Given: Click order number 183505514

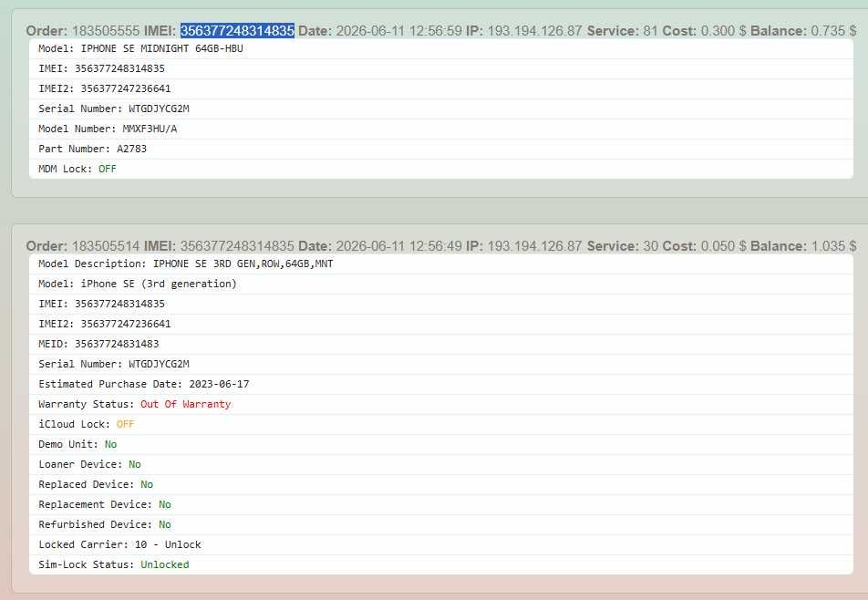Looking at the screenshot, I should (106, 246).
